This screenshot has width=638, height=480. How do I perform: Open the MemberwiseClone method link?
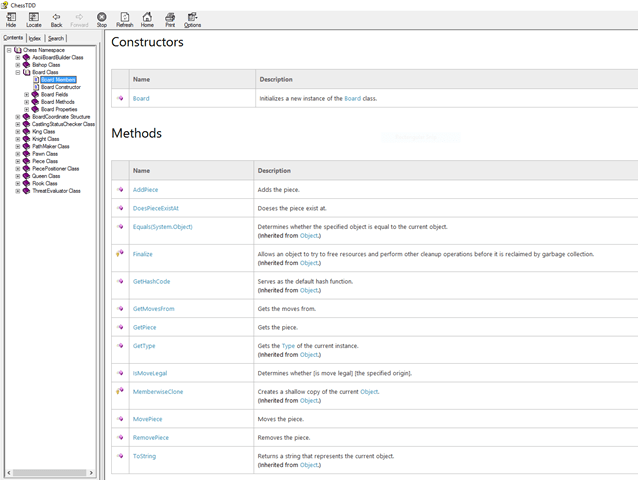pos(158,392)
